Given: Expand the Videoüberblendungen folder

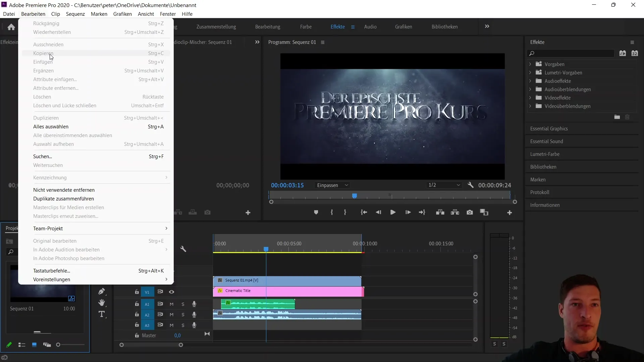Looking at the screenshot, I should [530, 106].
